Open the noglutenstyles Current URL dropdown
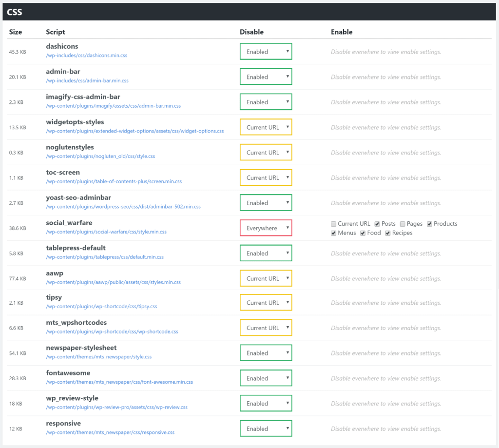Image resolution: width=499 pixels, height=448 pixels. coord(266,152)
